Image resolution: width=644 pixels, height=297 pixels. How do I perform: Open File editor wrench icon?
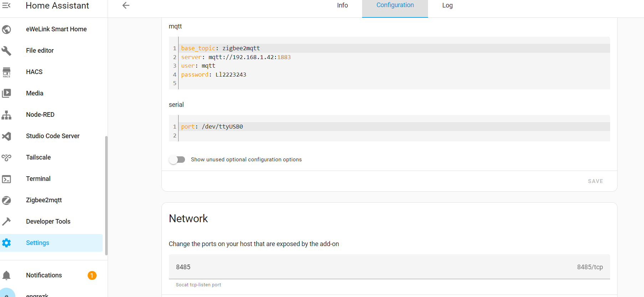coord(6,51)
